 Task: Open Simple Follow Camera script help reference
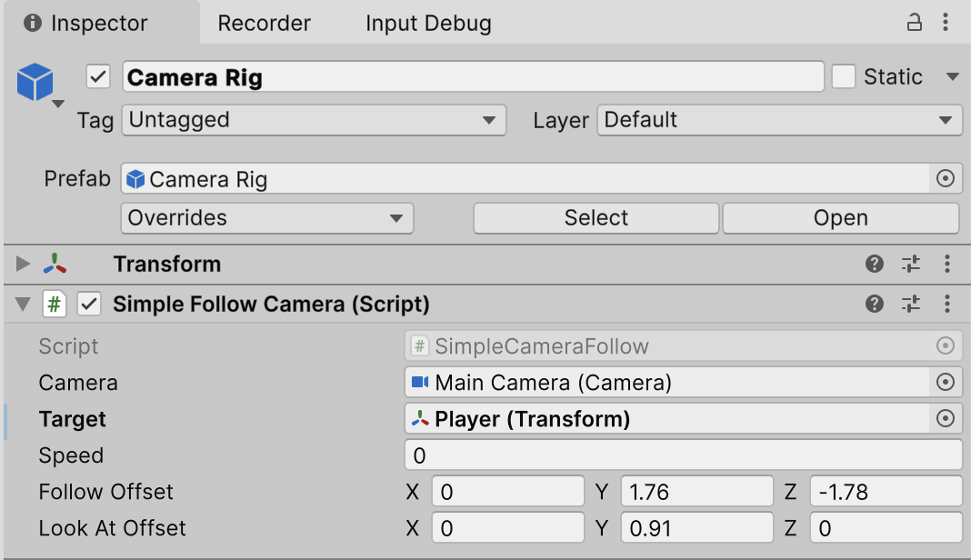875,305
